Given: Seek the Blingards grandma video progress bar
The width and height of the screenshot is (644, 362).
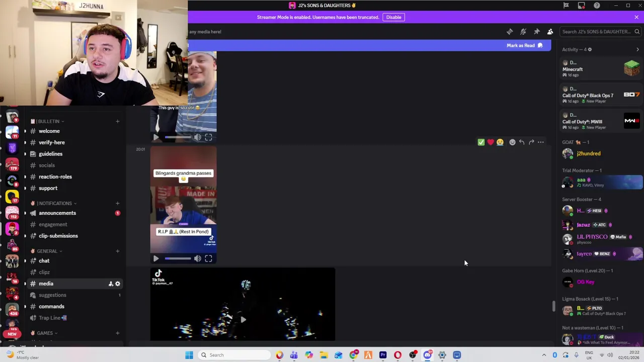Looking at the screenshot, I should pos(178,258).
